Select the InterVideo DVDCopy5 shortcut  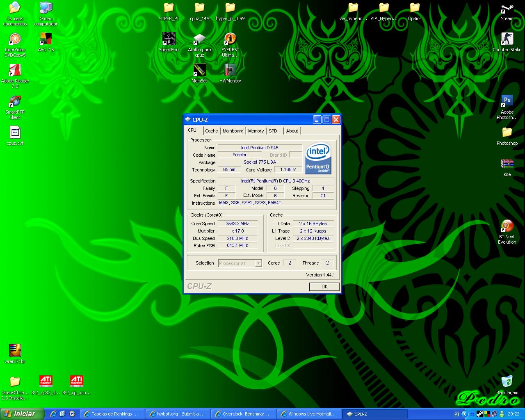click(x=15, y=45)
